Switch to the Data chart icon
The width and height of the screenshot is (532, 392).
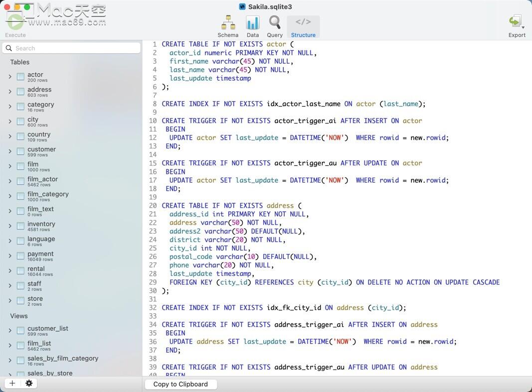[252, 22]
